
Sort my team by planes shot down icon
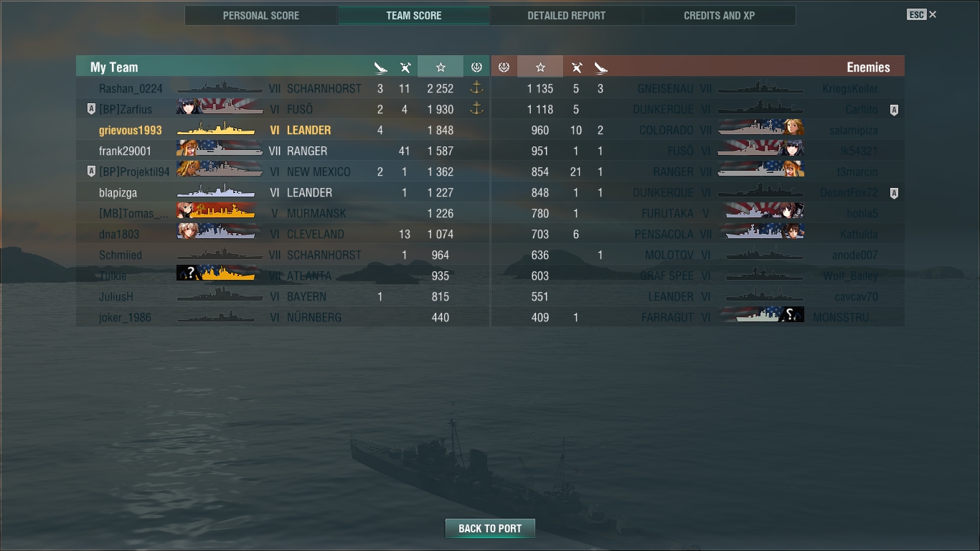(405, 67)
